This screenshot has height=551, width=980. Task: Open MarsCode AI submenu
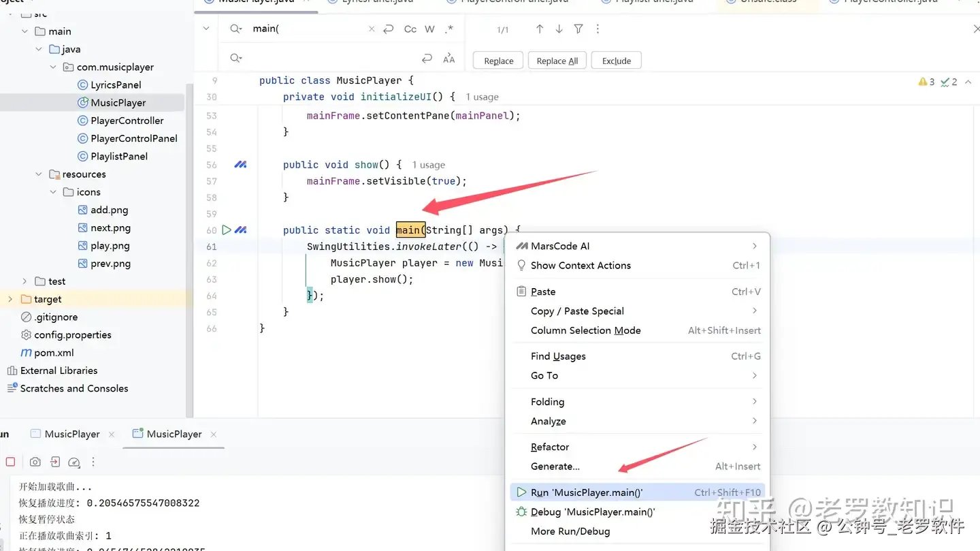coord(636,246)
